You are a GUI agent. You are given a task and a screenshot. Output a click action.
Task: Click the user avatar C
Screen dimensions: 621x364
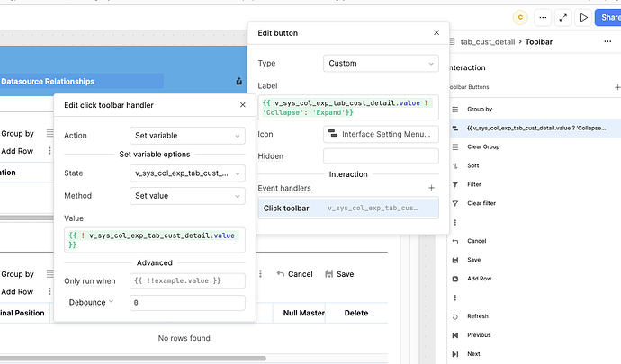(x=520, y=17)
